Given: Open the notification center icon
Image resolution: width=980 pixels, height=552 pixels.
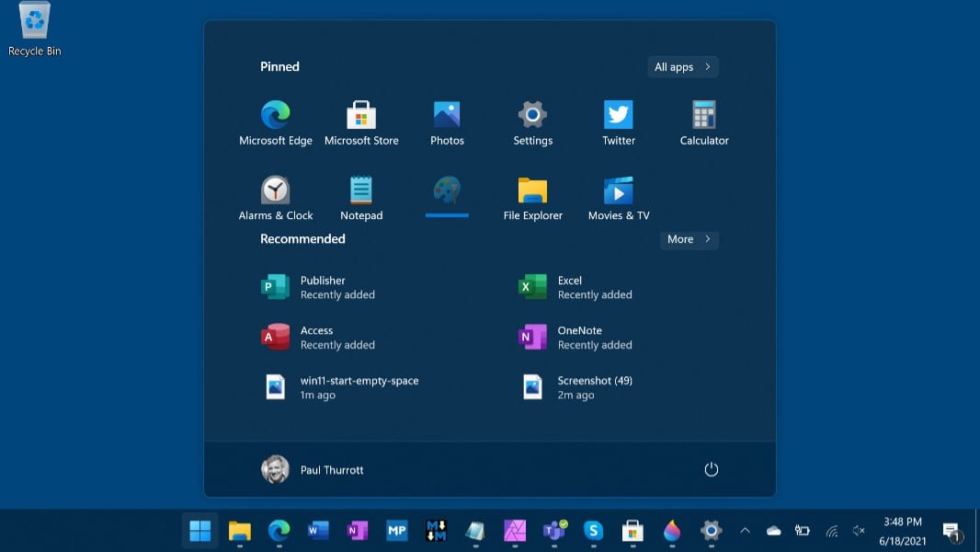Looking at the screenshot, I should 952,532.
